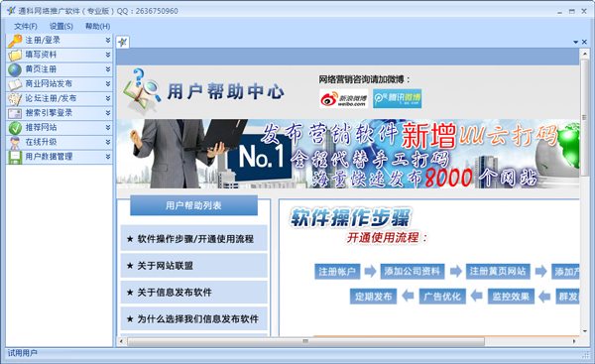Open the tab list dropdown arrow
This screenshot has height=364, width=595.
click(575, 42)
